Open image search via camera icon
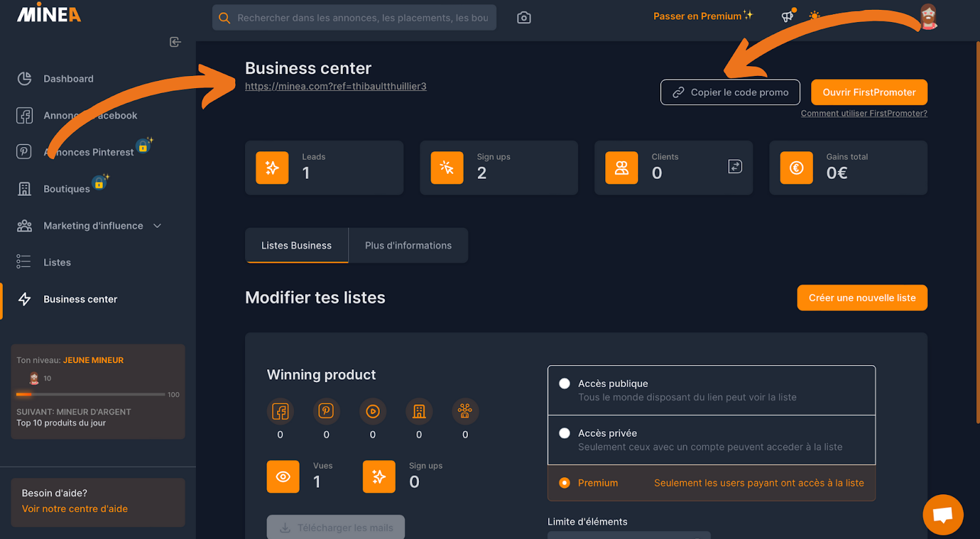980x539 pixels. tap(524, 18)
